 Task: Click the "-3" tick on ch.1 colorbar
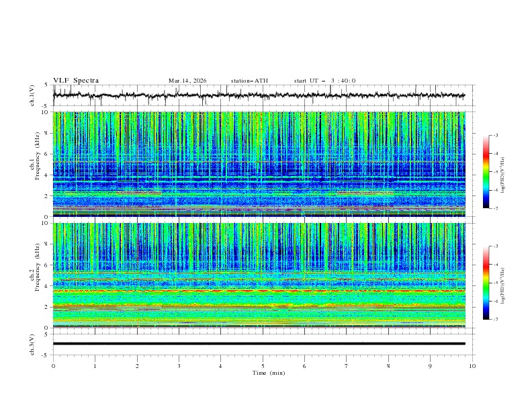(496, 135)
